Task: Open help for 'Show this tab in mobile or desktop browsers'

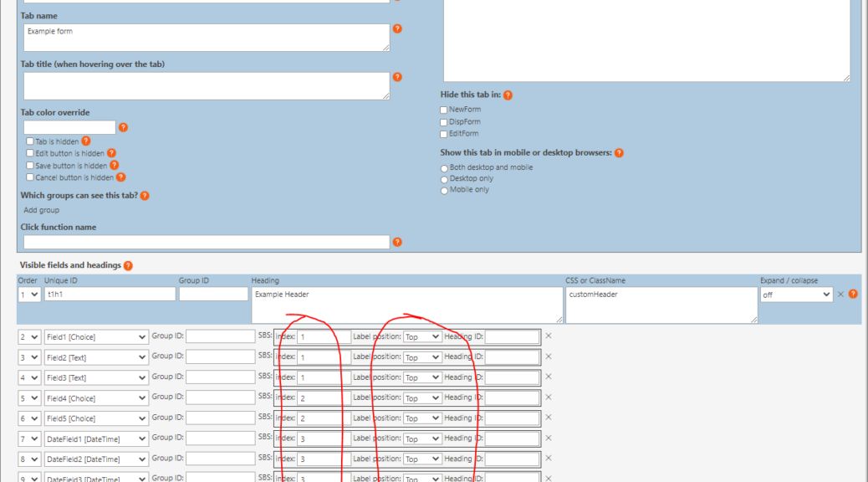Action: click(x=619, y=152)
